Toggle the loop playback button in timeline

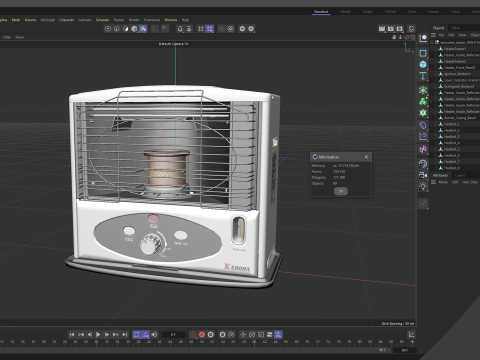point(137,334)
